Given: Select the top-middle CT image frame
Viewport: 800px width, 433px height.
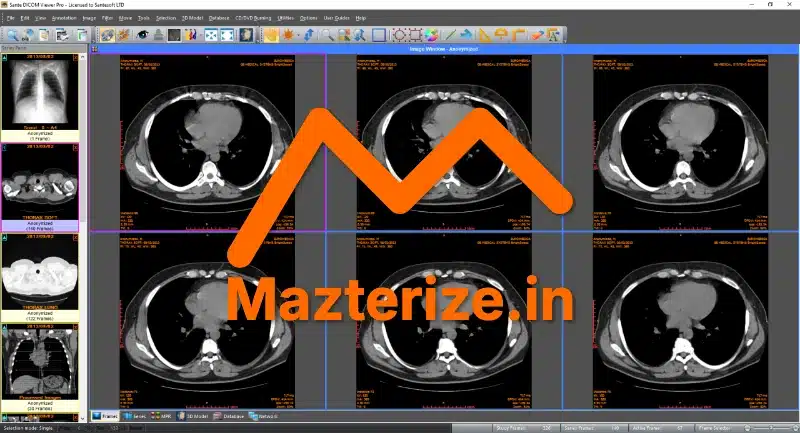Looking at the screenshot, I should pos(444,142).
